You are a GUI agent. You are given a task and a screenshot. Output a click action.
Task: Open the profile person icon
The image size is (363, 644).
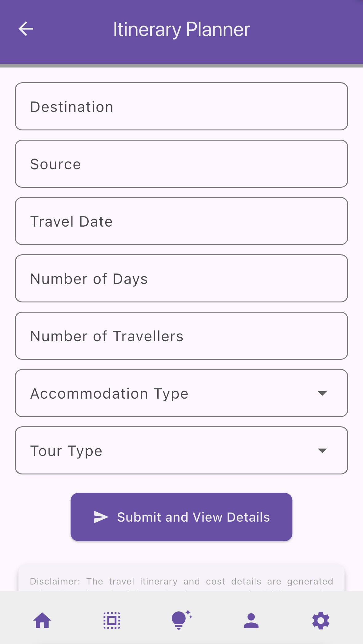pos(251,620)
